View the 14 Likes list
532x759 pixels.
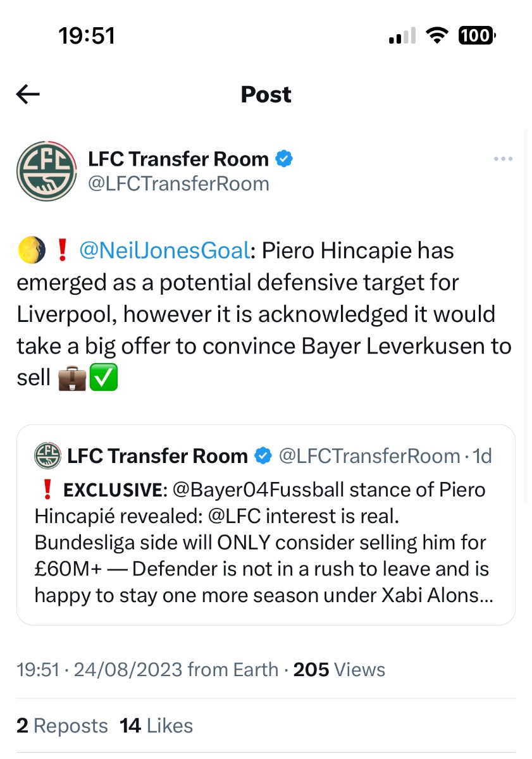pyautogui.click(x=156, y=725)
